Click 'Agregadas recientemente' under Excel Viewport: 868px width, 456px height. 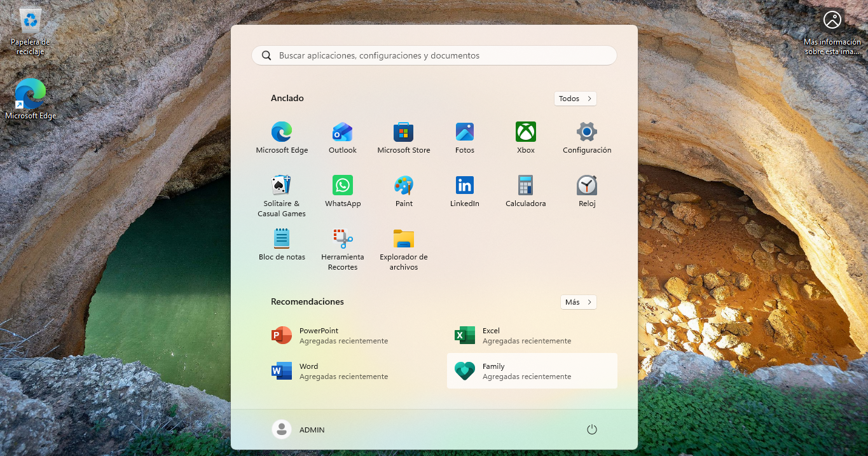(527, 341)
